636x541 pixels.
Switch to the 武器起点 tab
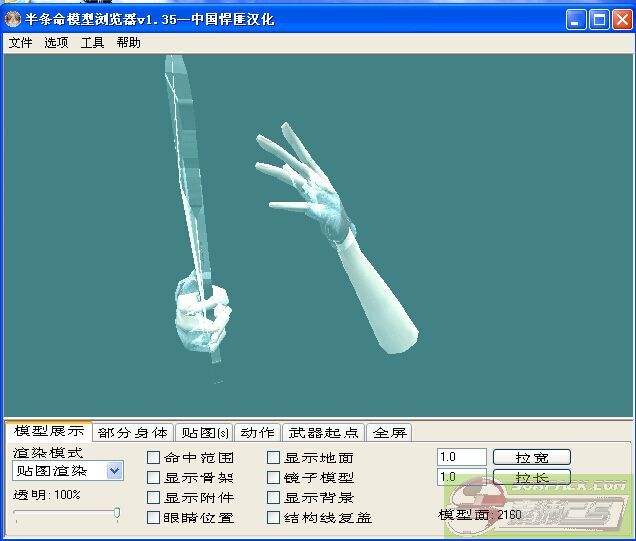[x=323, y=433]
